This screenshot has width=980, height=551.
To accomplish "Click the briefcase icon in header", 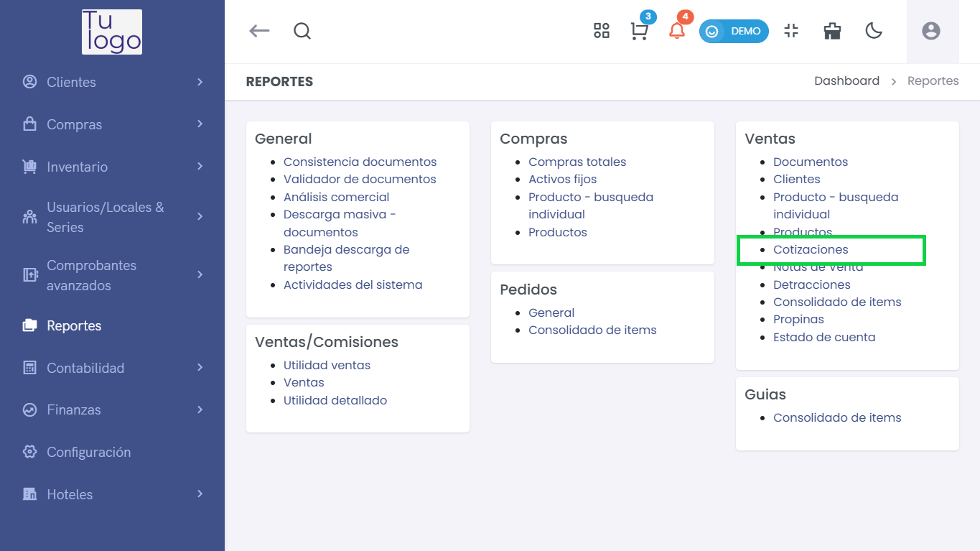I will tap(832, 31).
